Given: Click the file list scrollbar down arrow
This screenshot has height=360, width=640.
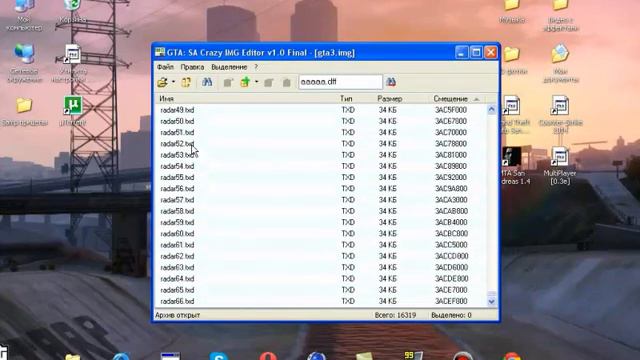Looking at the screenshot, I should pyautogui.click(x=491, y=302).
